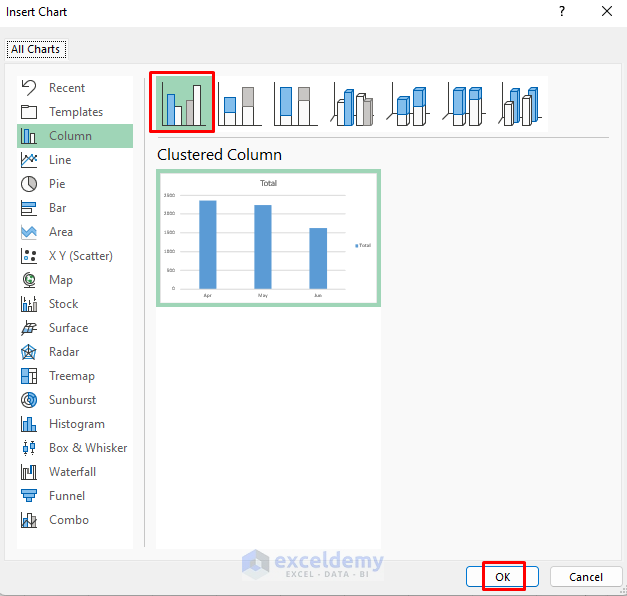The width and height of the screenshot is (627, 596).
Task: Select the Funnel chart type label
Action: click(67, 496)
